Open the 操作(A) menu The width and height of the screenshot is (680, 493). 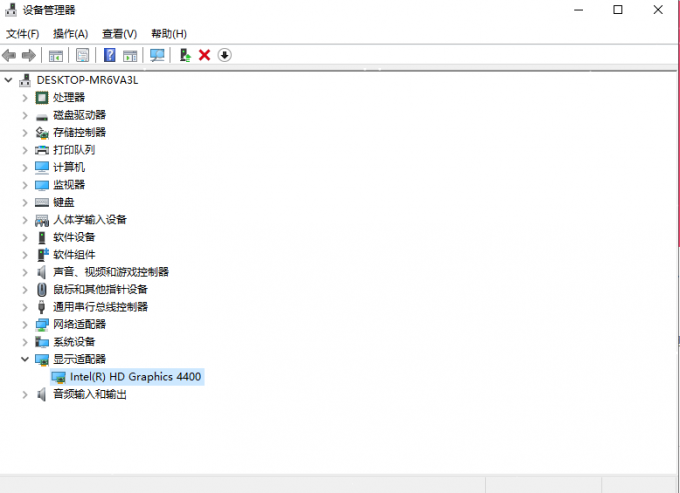(70, 33)
